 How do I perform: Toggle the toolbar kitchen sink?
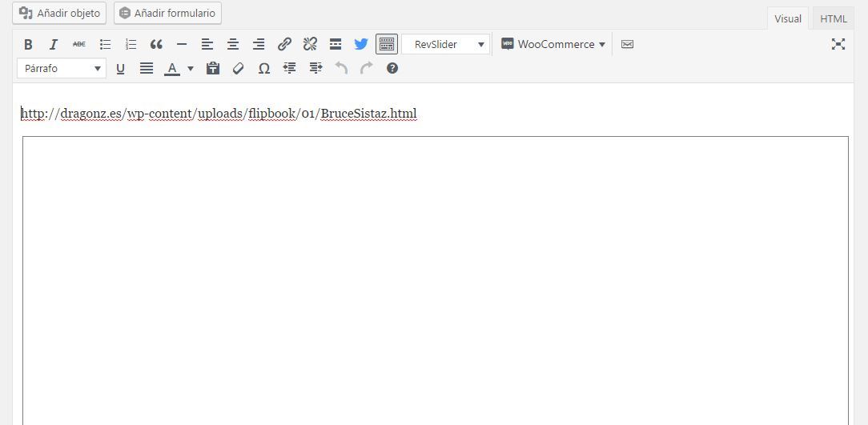pos(387,44)
